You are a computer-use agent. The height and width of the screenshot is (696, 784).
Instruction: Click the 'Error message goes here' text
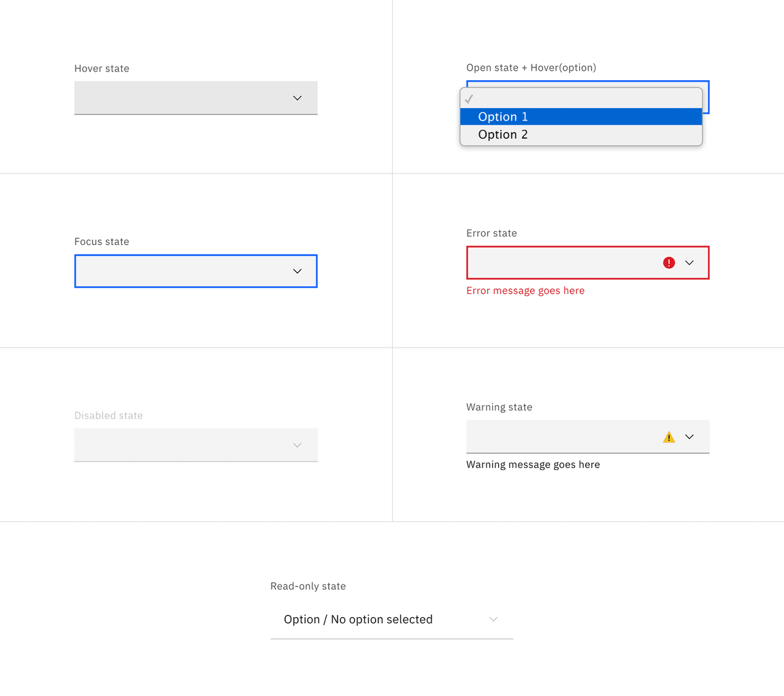coord(525,291)
